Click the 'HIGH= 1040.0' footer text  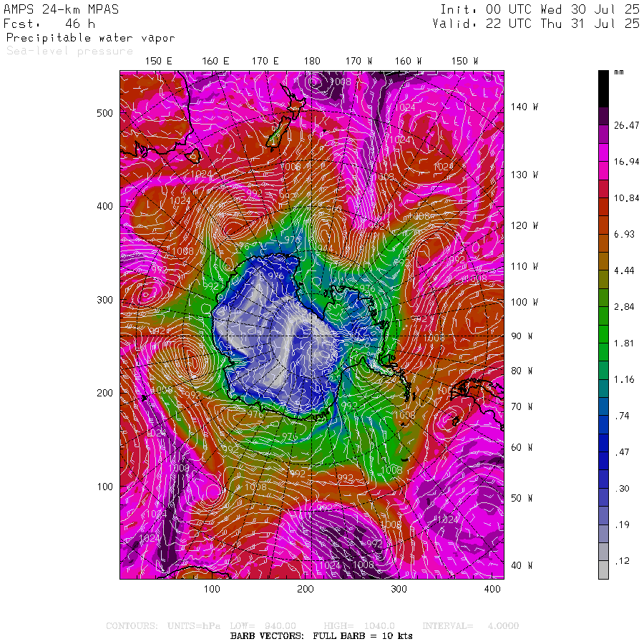point(359,626)
